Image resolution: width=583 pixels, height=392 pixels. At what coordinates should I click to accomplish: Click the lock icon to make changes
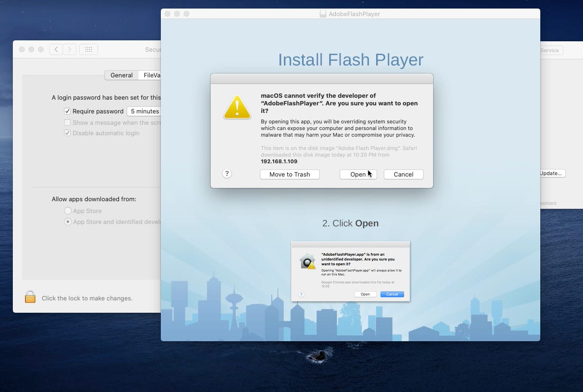30,297
